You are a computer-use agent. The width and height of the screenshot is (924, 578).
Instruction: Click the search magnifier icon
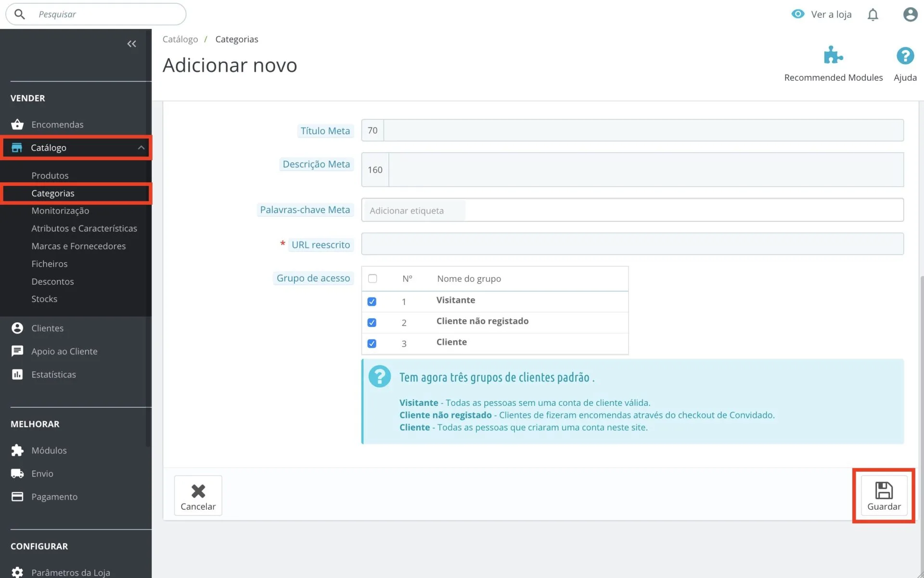pos(20,14)
